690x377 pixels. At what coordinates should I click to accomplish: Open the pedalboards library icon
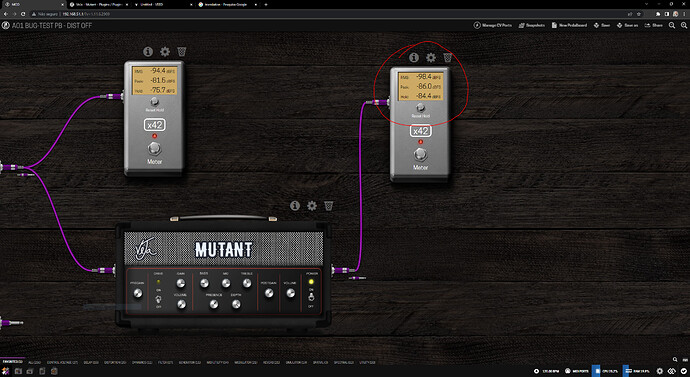(18, 371)
